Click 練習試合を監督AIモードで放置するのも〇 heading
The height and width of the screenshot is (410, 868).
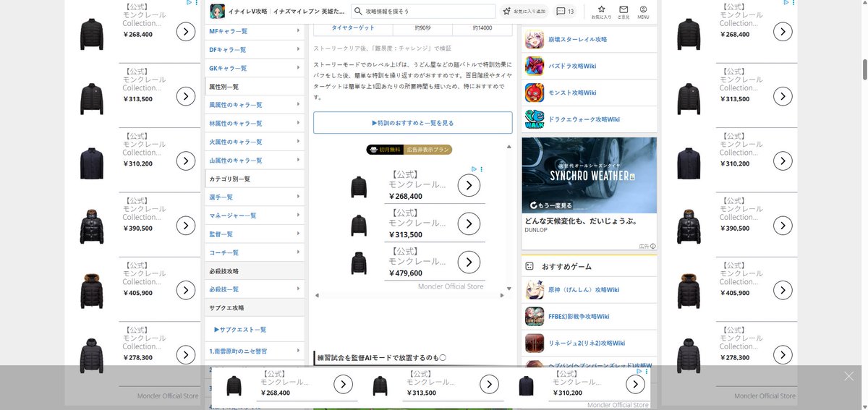coord(381,357)
